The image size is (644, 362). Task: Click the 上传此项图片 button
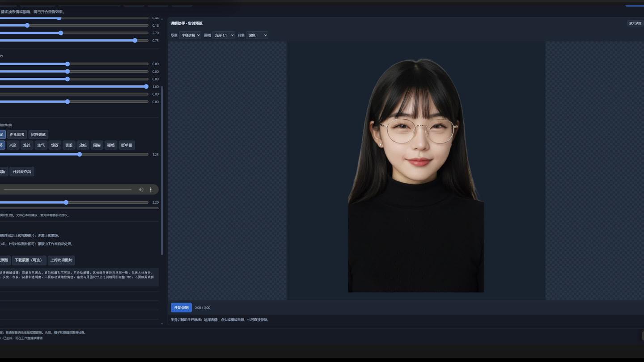[x=61, y=260]
